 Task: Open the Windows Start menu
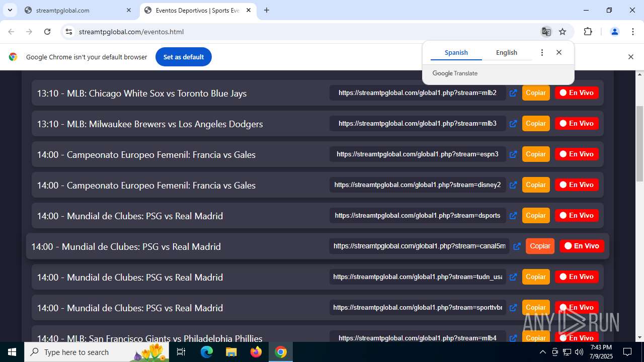[x=12, y=352]
